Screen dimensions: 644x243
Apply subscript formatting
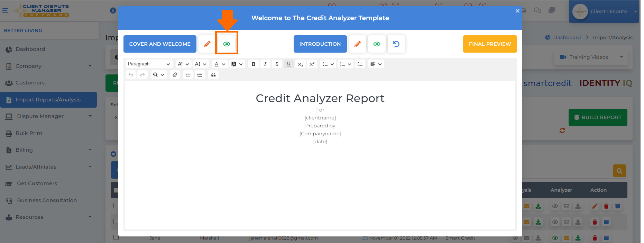301,64
